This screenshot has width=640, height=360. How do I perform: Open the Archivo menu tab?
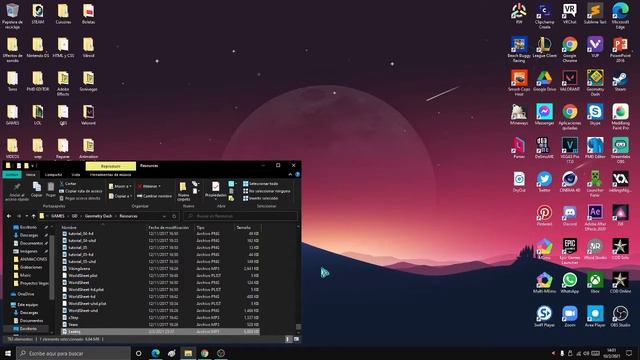(12, 175)
